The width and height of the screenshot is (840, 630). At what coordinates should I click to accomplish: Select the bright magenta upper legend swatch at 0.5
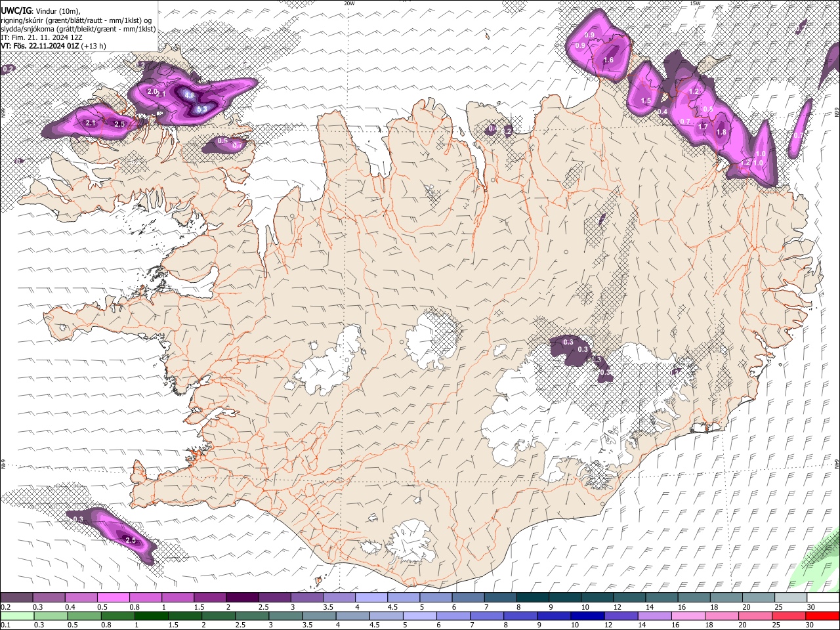click(x=113, y=598)
